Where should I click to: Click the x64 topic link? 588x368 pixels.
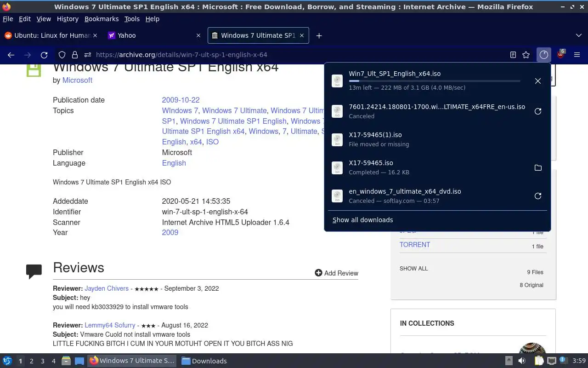(x=196, y=142)
